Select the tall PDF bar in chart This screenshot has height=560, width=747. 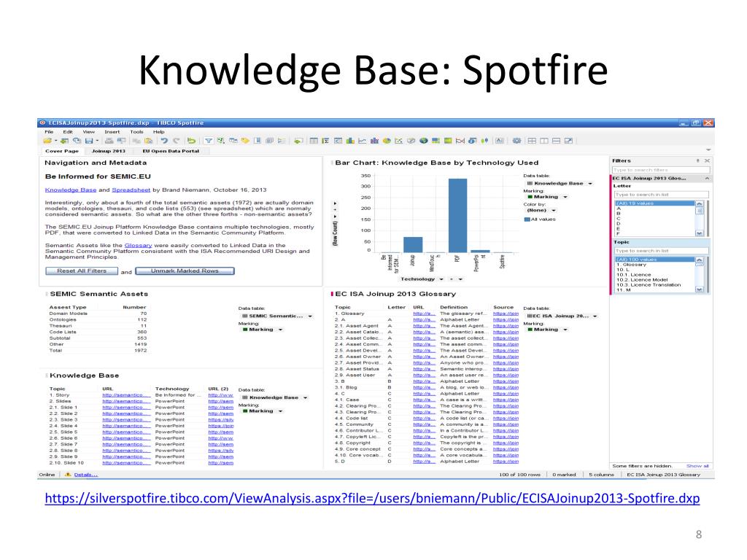tap(457, 215)
